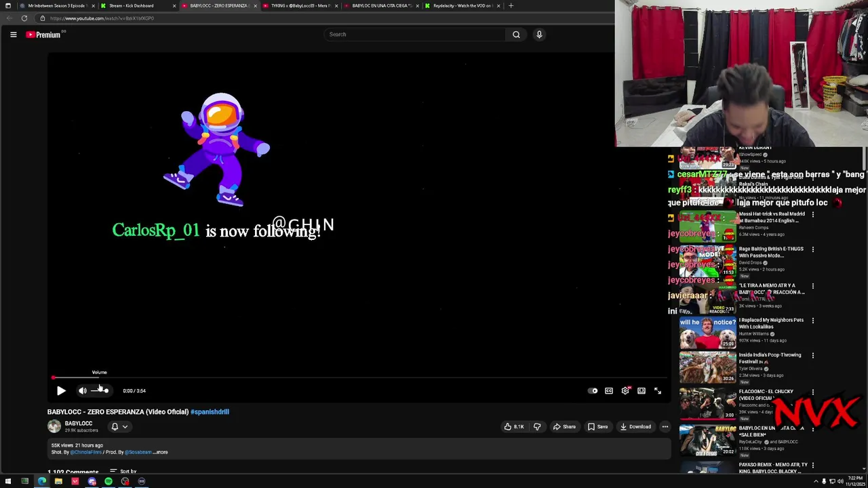Adjust the video volume slider
The width and height of the screenshot is (868, 488).
(100, 390)
